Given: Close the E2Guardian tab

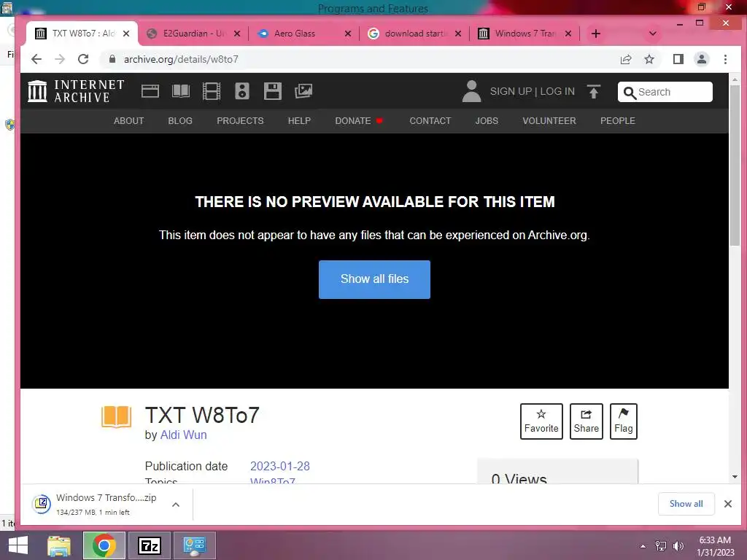Looking at the screenshot, I should coord(237,34).
